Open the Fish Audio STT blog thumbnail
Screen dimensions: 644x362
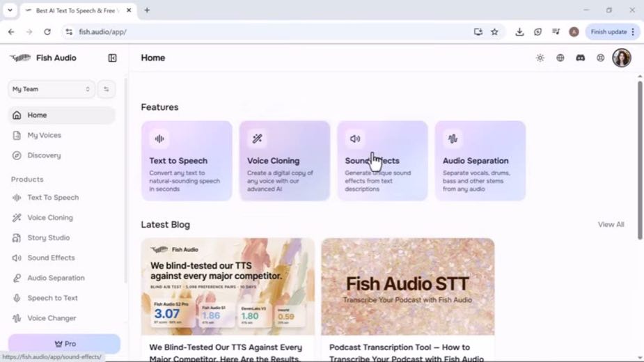point(408,287)
